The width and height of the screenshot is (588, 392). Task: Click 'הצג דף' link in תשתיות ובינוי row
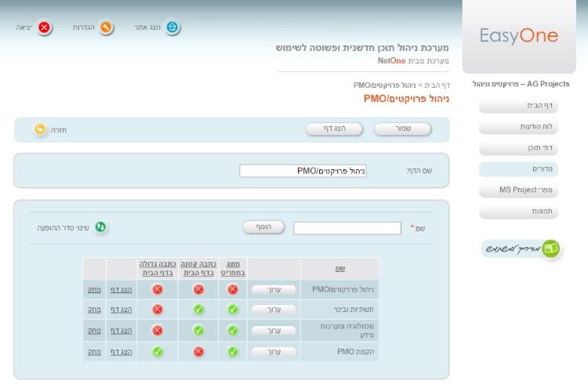tap(121, 310)
